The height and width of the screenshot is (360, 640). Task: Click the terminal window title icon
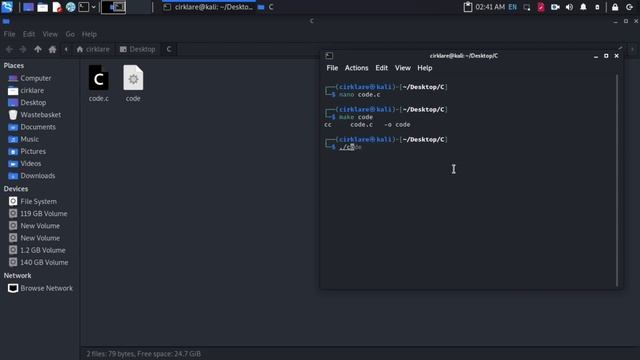(329, 56)
